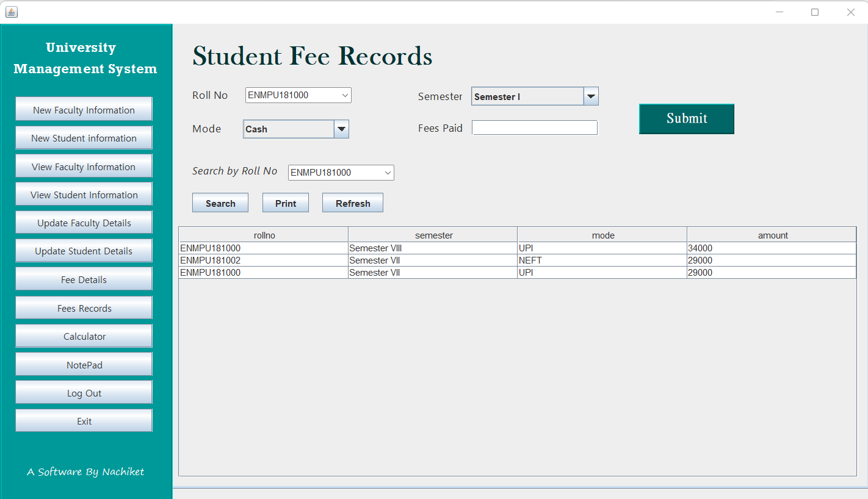View Student Information
The width and height of the screenshot is (868, 499).
pos(84,194)
